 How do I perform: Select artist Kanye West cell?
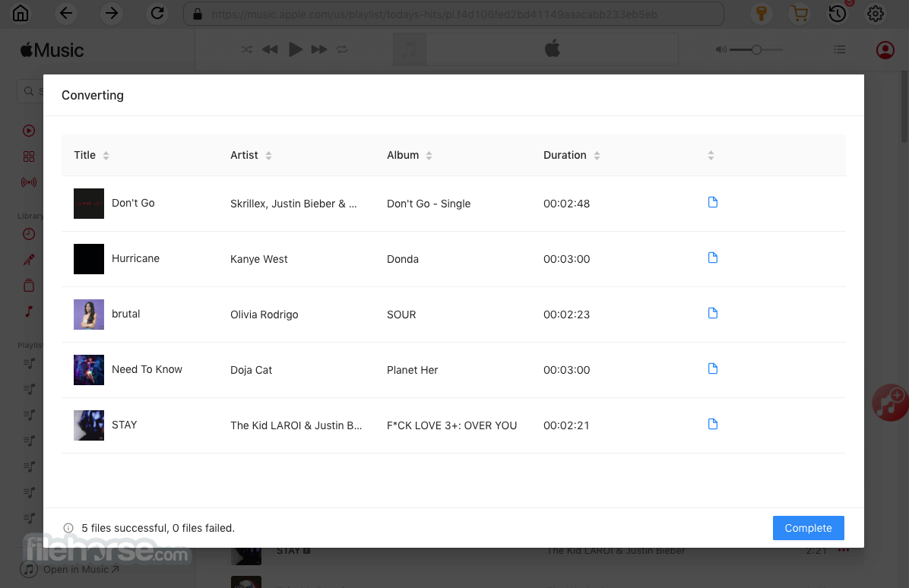pos(258,259)
